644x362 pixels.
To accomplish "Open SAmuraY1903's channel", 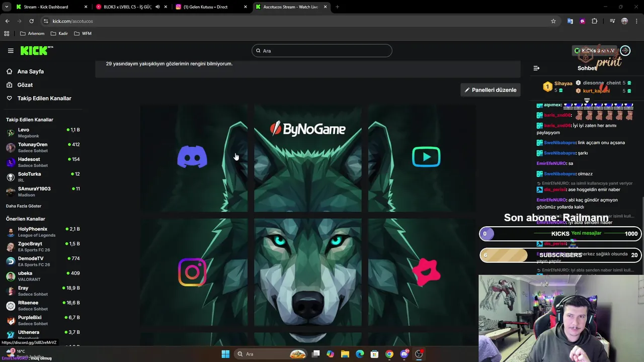I will (x=43, y=192).
